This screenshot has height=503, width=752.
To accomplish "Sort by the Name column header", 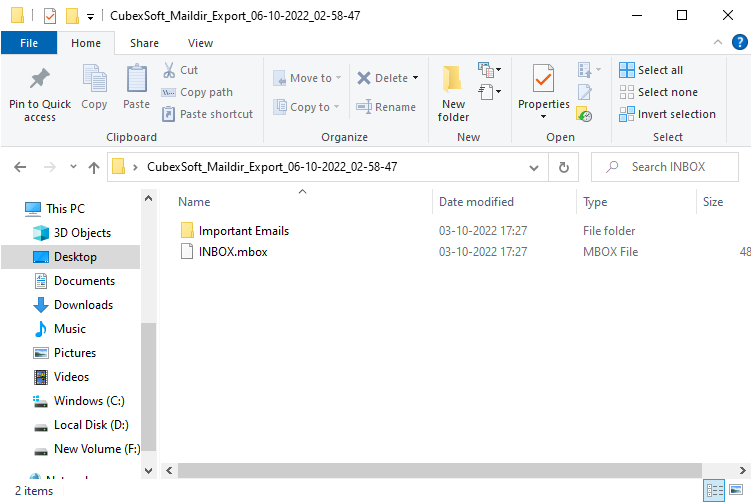I will pyautogui.click(x=194, y=202).
